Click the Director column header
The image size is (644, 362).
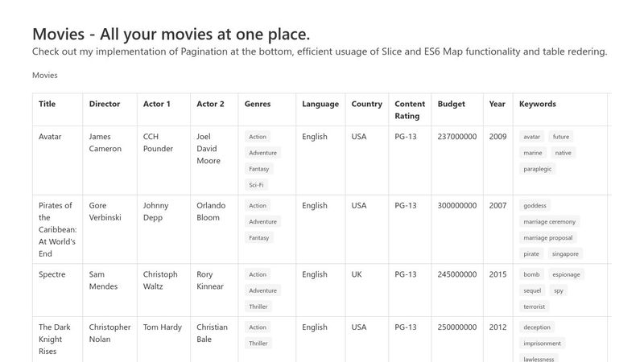(105, 104)
